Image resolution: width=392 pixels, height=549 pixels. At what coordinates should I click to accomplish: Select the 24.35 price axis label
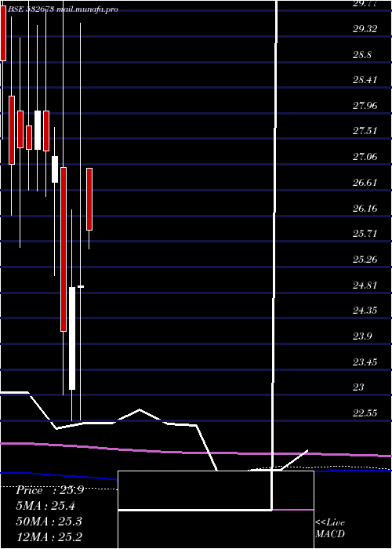(365, 311)
